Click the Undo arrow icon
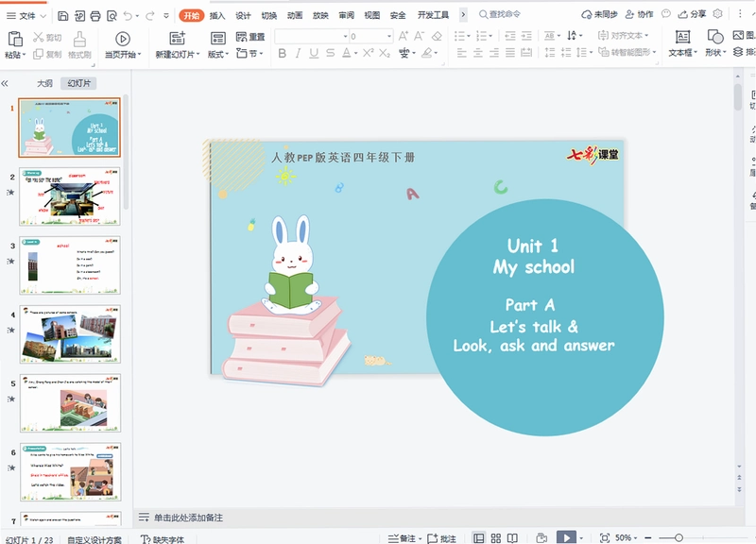Screen dimensions: 756x544 [x=128, y=16]
